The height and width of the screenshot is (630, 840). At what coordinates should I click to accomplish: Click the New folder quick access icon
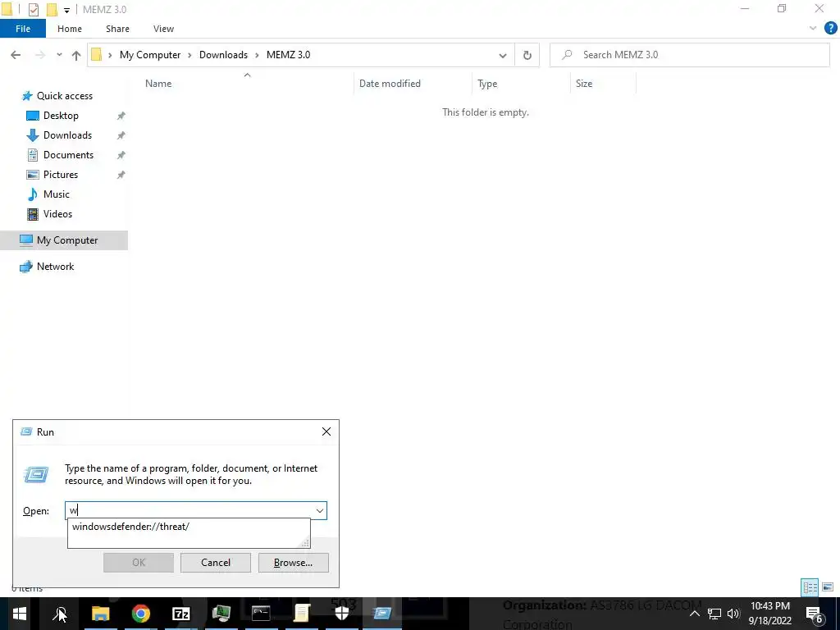click(x=52, y=10)
